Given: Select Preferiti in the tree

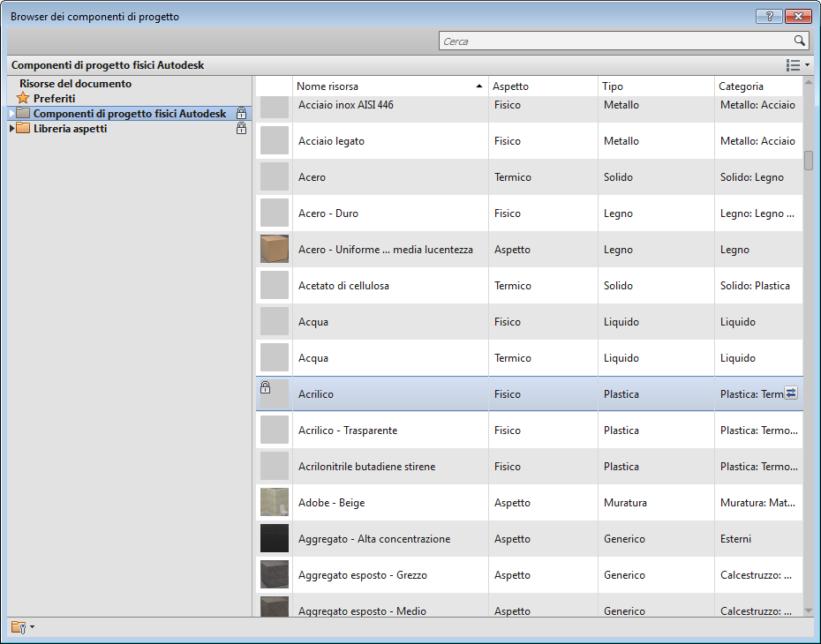Looking at the screenshot, I should [x=55, y=98].
